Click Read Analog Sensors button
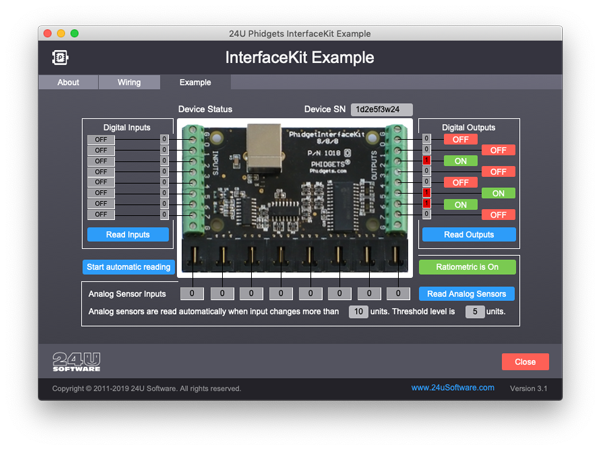This screenshot has width=600, height=450. 466,294
